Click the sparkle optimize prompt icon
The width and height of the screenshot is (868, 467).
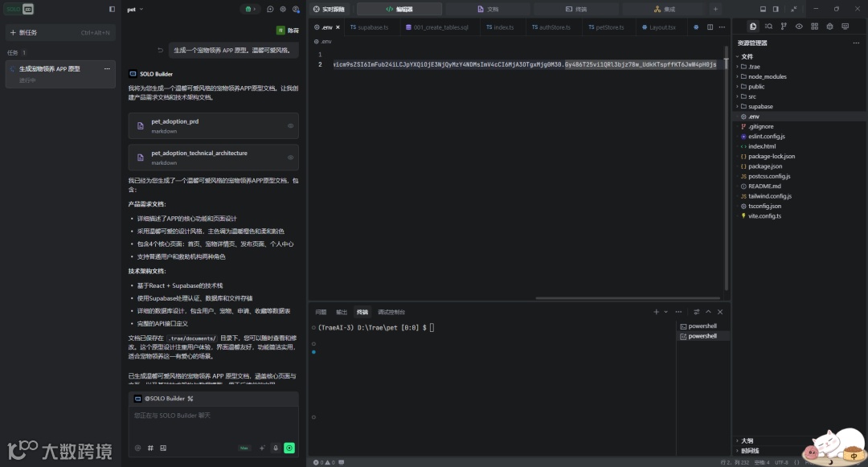(x=262, y=448)
